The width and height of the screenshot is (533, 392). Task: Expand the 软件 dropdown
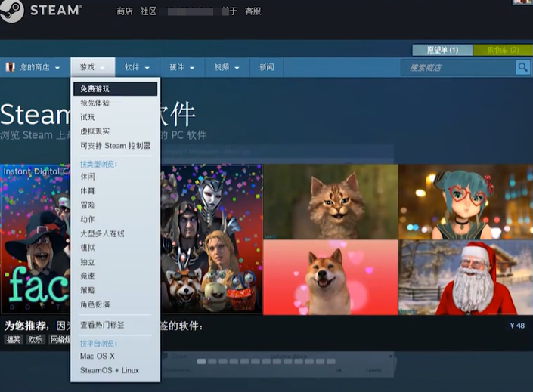point(138,67)
